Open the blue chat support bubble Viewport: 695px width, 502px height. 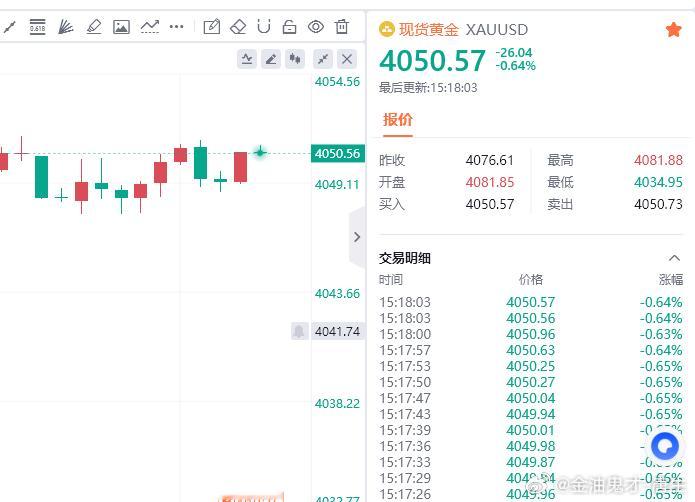[665, 446]
